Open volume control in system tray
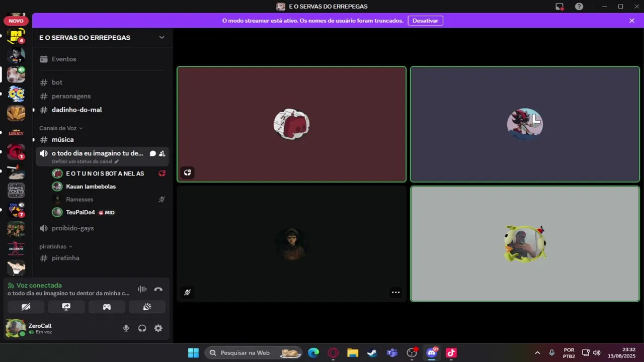The image size is (644, 362). (597, 353)
